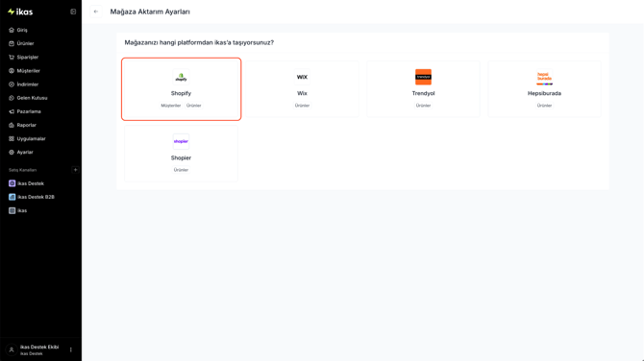Viewport: 644px width, 361px height.
Task: Click the Wix logo
Action: [x=302, y=77]
